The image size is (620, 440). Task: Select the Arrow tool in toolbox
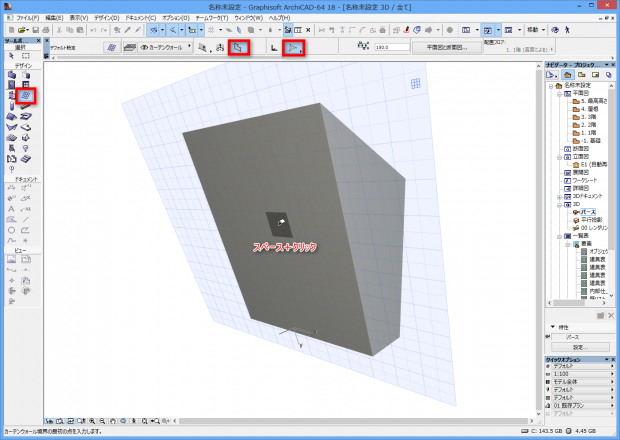pyautogui.click(x=11, y=56)
